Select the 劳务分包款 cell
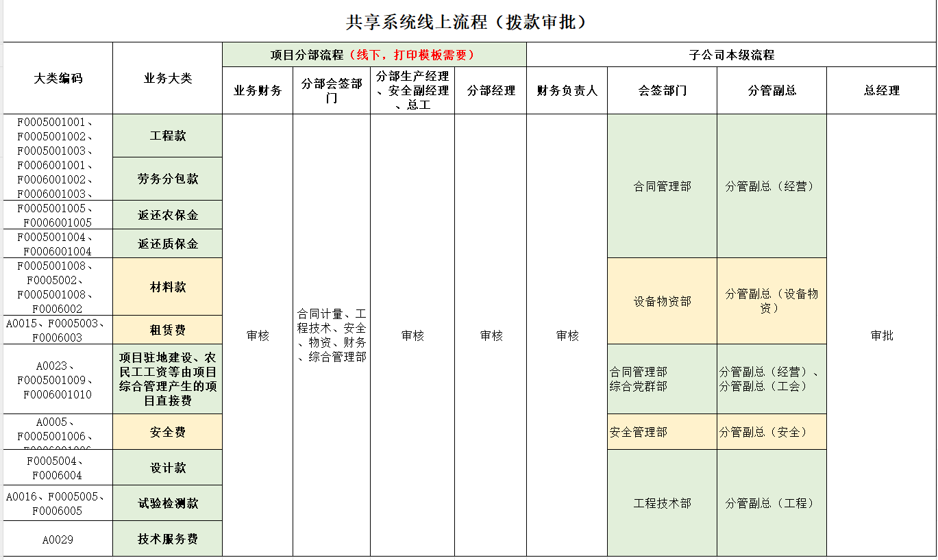The width and height of the screenshot is (938, 560). click(168, 179)
